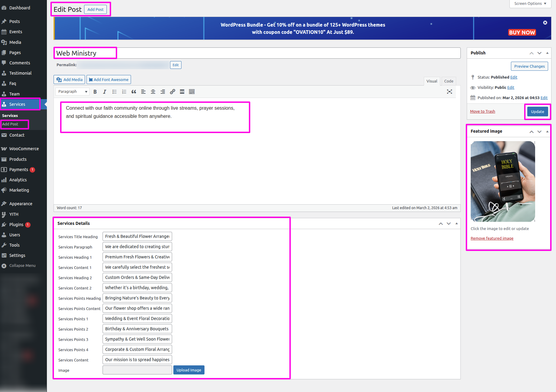This screenshot has height=392, width=556.
Task: Toggle the editor toolbar kitchen sink
Action: (192, 92)
